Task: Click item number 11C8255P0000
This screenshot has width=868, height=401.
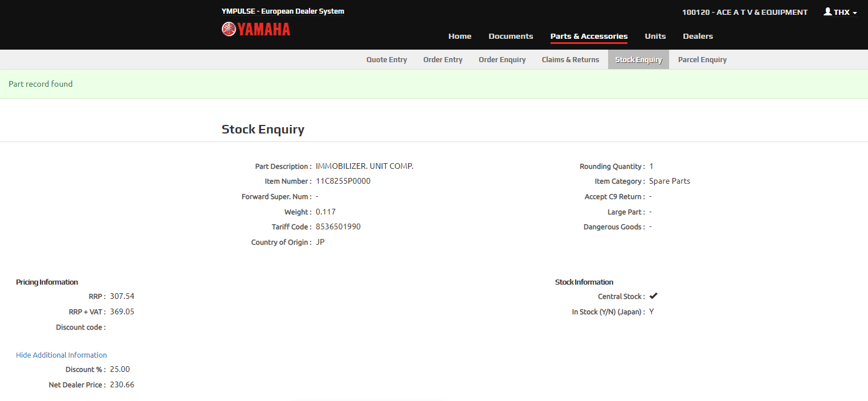Action: click(343, 181)
